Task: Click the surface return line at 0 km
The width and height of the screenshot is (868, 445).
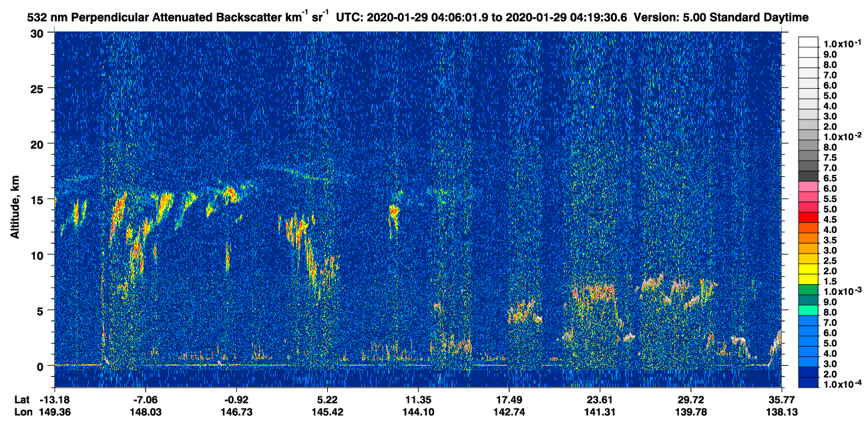Action: click(x=418, y=366)
